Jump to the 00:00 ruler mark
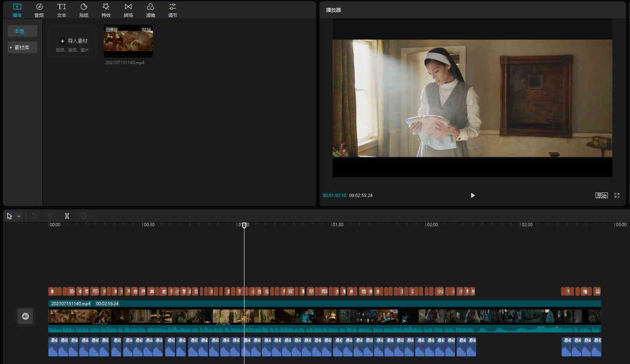630x364 pixels. pos(54,225)
